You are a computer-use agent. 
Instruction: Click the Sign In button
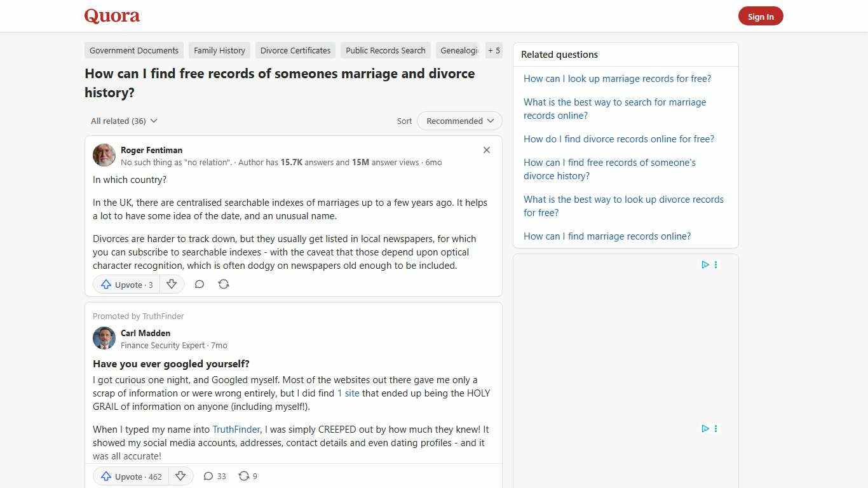[x=761, y=16]
